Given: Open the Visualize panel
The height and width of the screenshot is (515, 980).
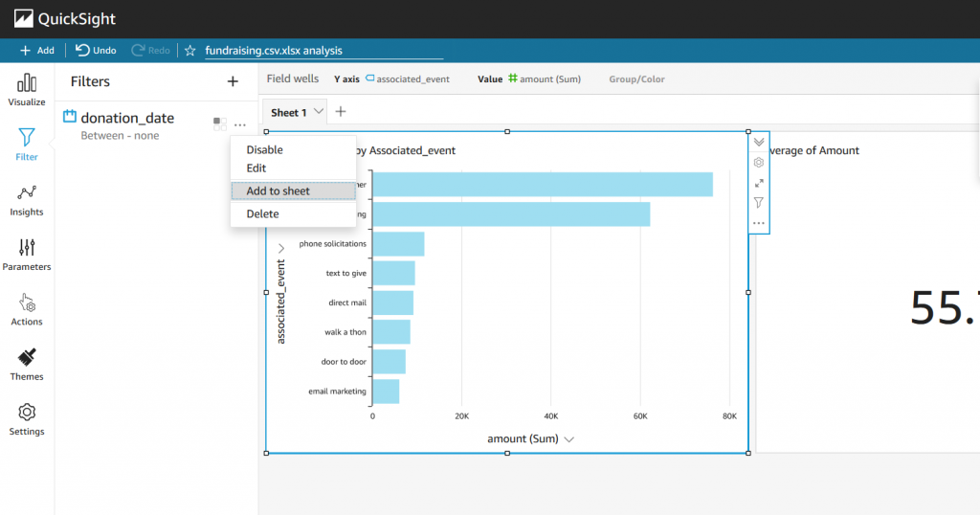Looking at the screenshot, I should tap(27, 90).
